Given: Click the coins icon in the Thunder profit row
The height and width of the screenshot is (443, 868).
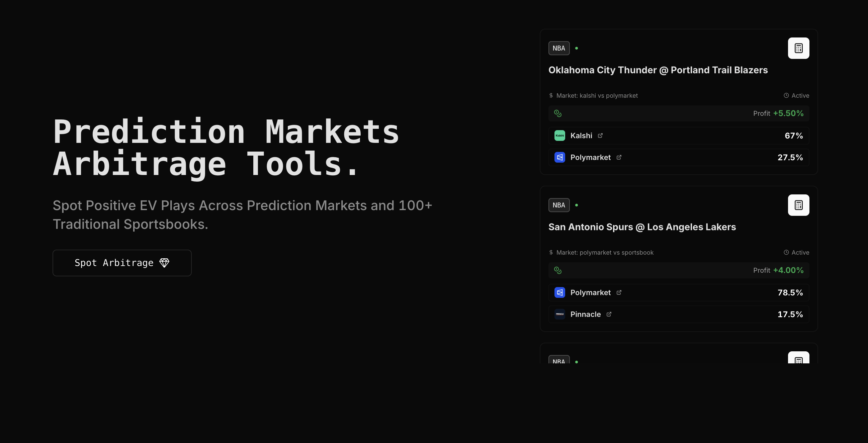Looking at the screenshot, I should [558, 113].
